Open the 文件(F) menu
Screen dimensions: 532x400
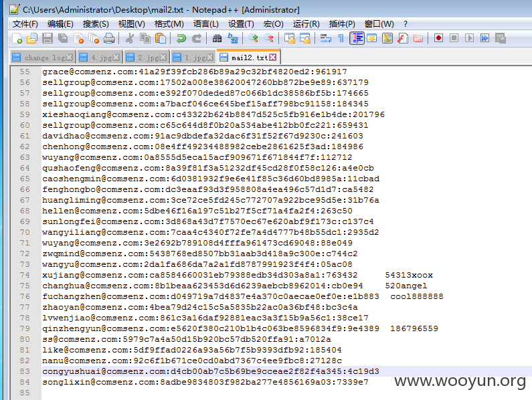[x=25, y=24]
